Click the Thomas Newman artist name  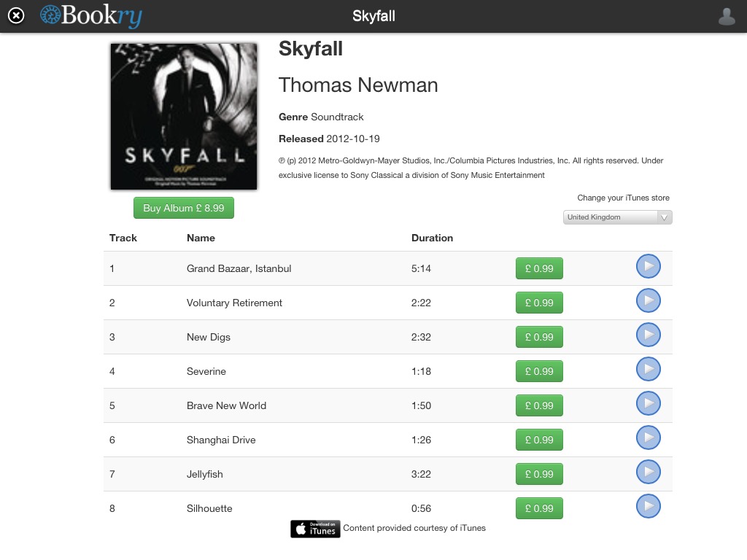pyautogui.click(x=357, y=85)
